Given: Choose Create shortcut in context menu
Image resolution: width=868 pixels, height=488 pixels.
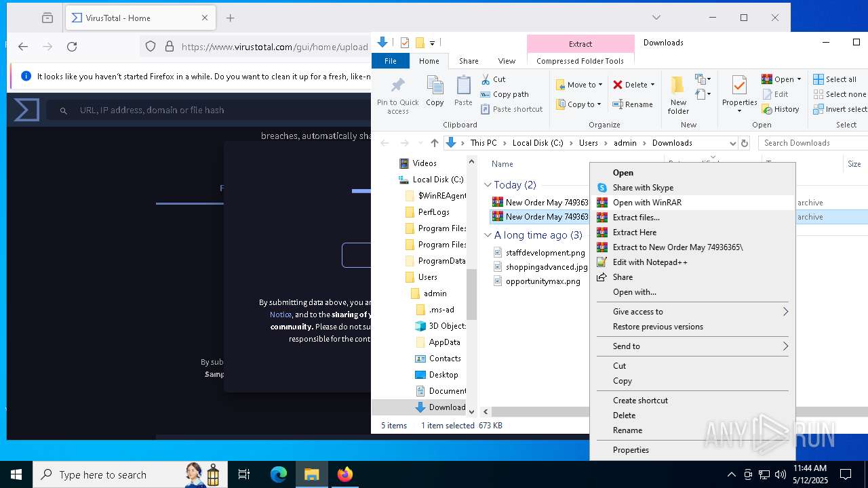Looking at the screenshot, I should click(x=692, y=401).
